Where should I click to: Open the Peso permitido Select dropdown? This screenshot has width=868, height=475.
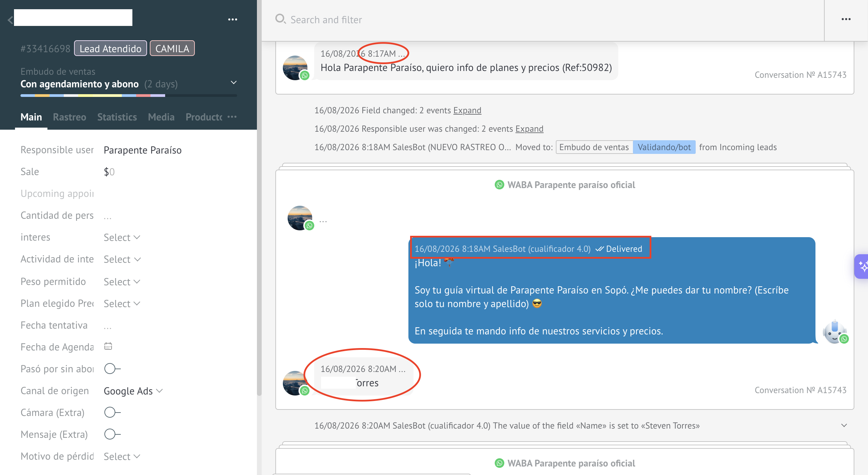[x=122, y=282]
